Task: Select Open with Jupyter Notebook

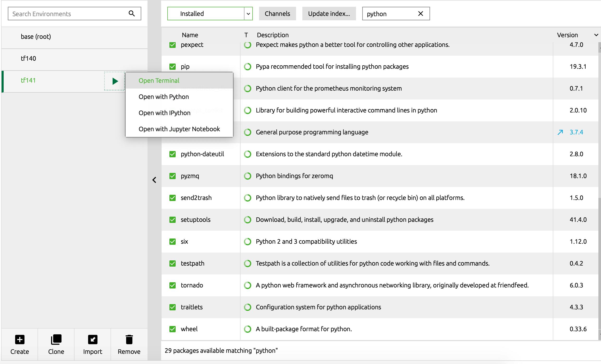Action: click(x=179, y=129)
